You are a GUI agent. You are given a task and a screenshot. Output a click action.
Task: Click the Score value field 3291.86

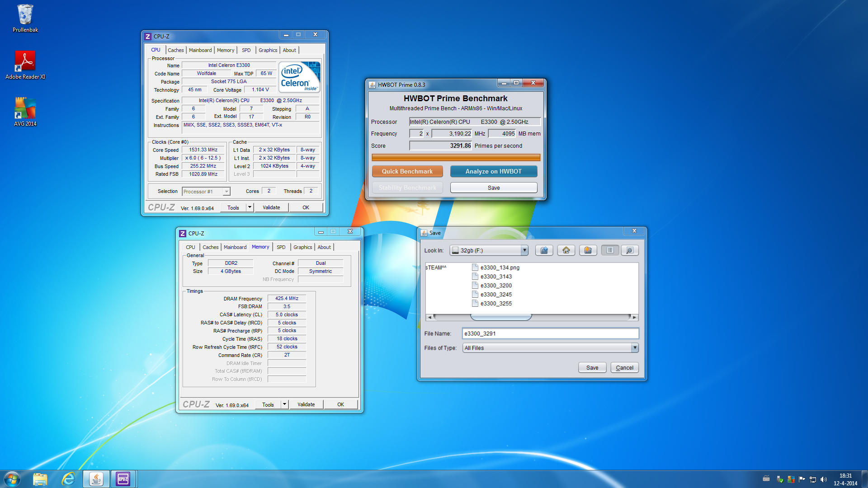440,145
